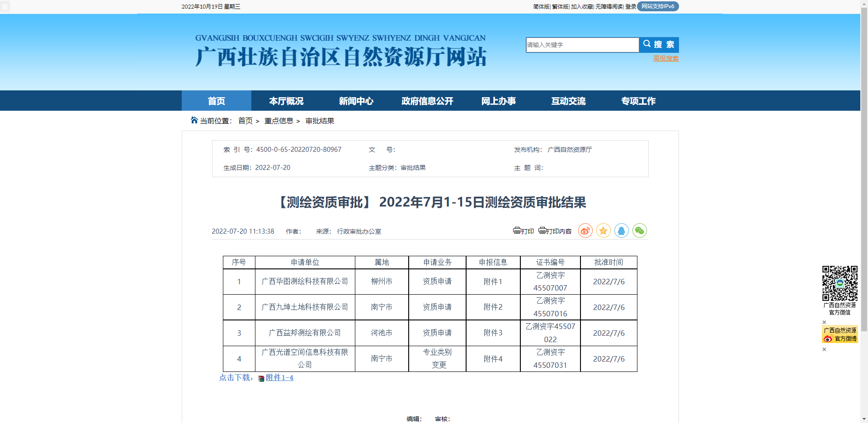Click the 打印内容 printer icon
The height and width of the screenshot is (423, 868).
542,230
